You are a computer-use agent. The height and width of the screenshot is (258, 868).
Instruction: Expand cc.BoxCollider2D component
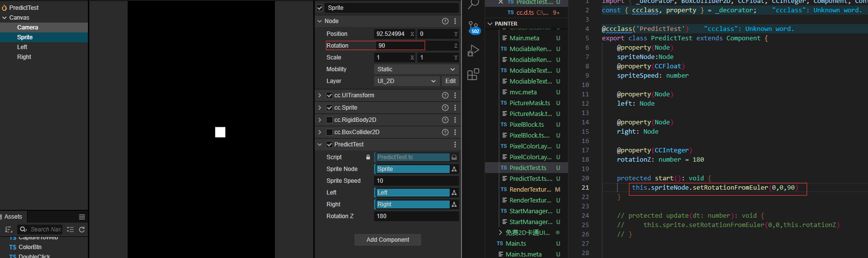(x=320, y=132)
